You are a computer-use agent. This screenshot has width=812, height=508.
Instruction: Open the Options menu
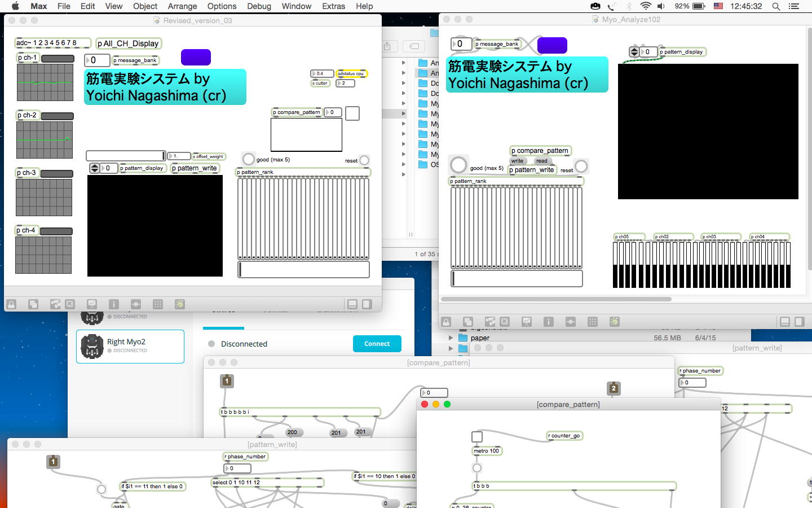pos(222,6)
